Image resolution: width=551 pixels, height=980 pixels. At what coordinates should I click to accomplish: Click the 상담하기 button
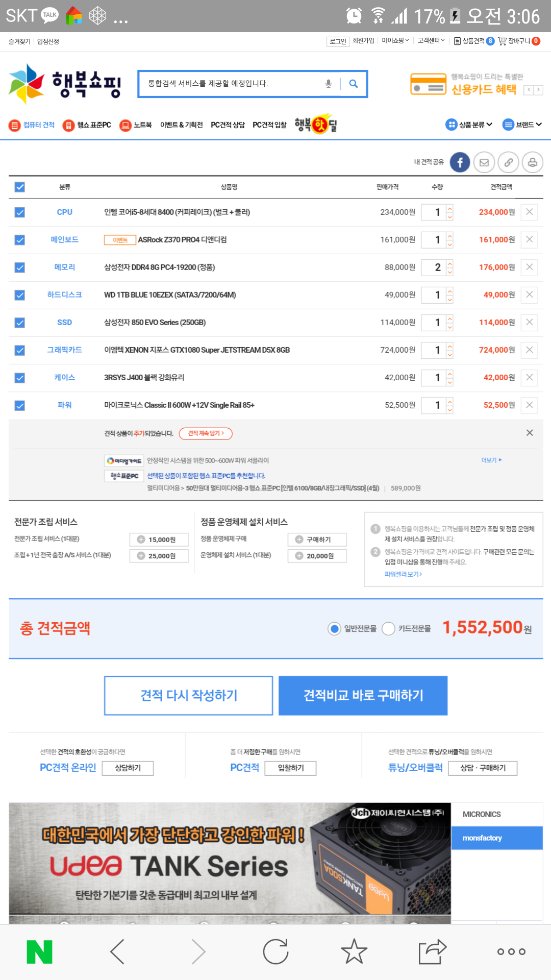click(128, 768)
